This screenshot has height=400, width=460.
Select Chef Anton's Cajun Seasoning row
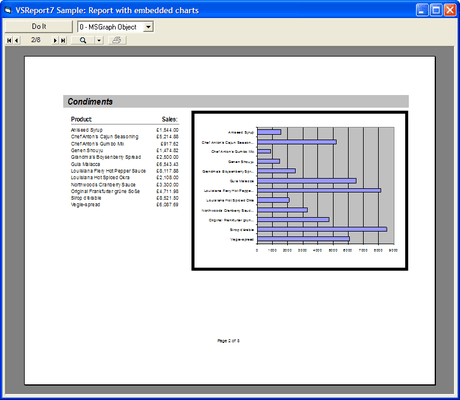(125, 137)
